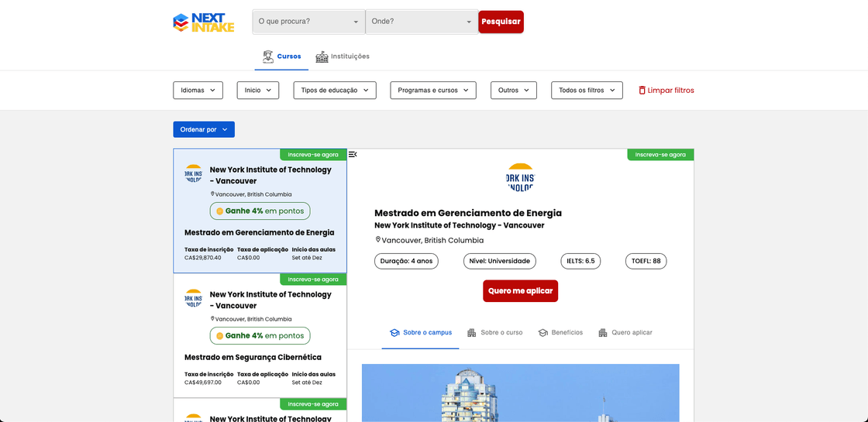This screenshot has height=422, width=868.
Task: Collapse the course list with the panel toggle icon
Action: pos(353,154)
